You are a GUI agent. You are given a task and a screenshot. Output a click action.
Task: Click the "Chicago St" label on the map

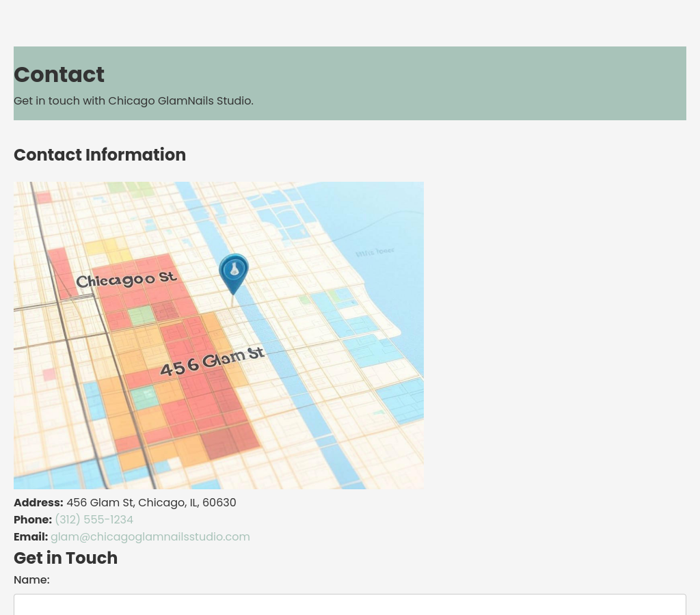126,279
